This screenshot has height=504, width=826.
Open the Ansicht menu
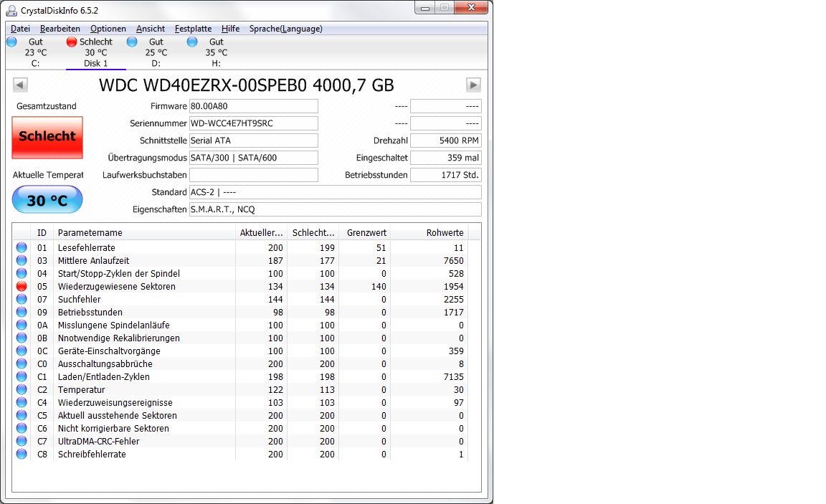[150, 29]
